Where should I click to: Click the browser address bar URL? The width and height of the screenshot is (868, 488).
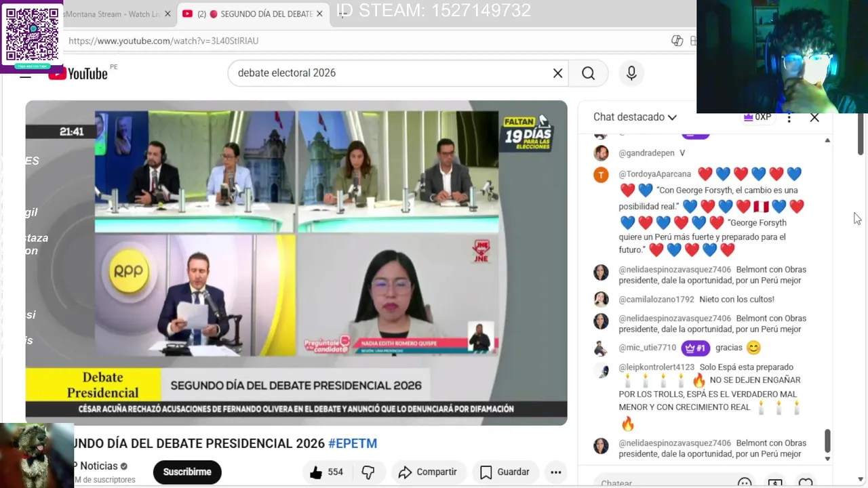point(163,41)
